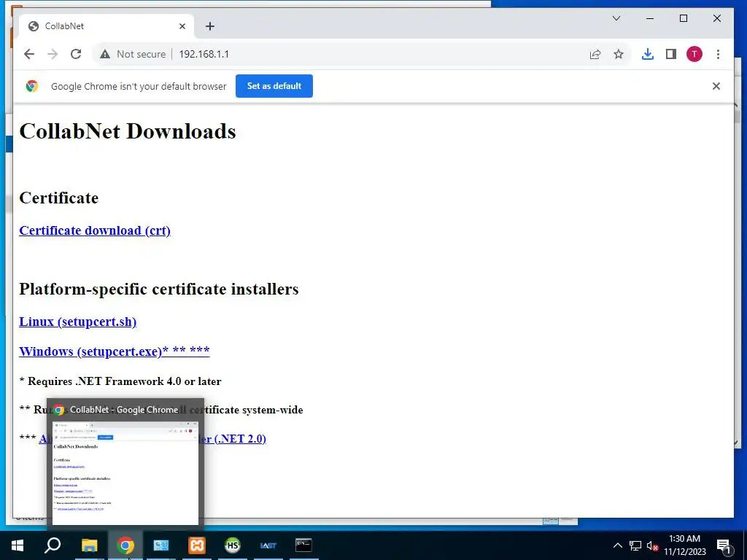Open the taskbar search magnifier
747x560 pixels.
point(53,545)
